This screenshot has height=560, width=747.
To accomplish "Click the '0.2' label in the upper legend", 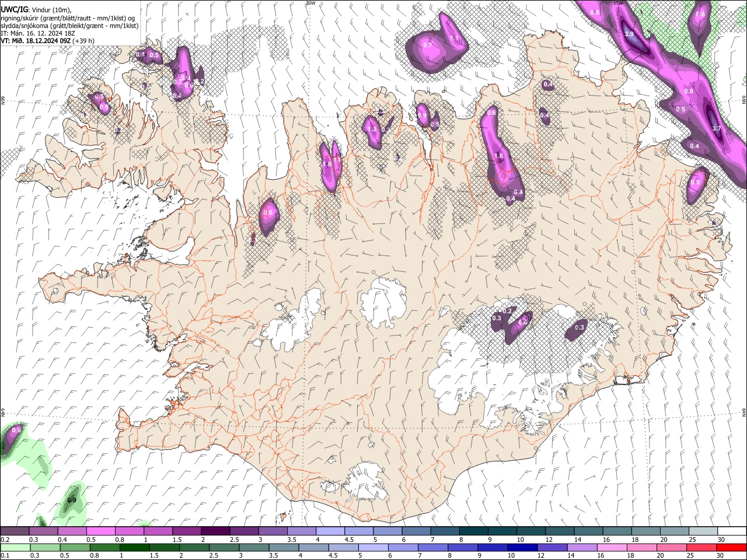I will click(x=5, y=540).
